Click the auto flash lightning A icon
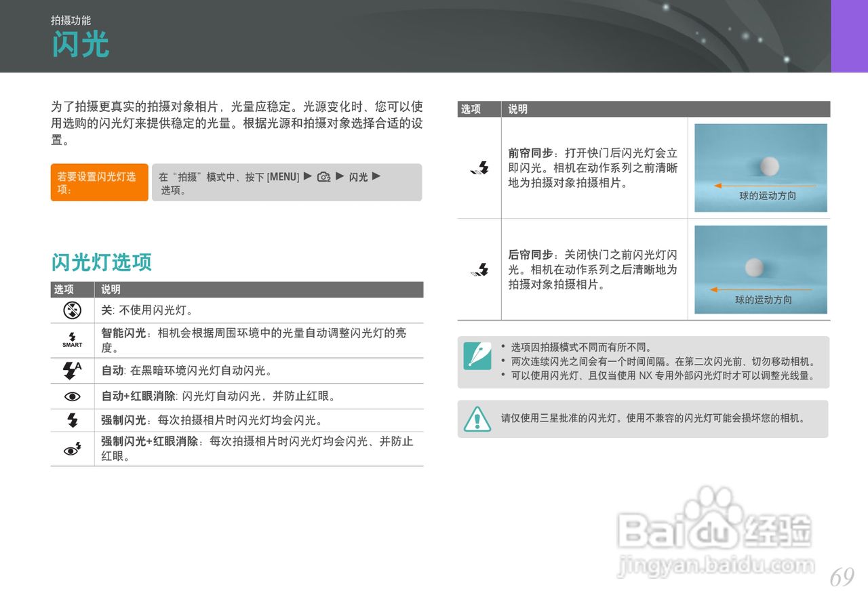Viewport: 868px width, 614px height. (x=72, y=370)
